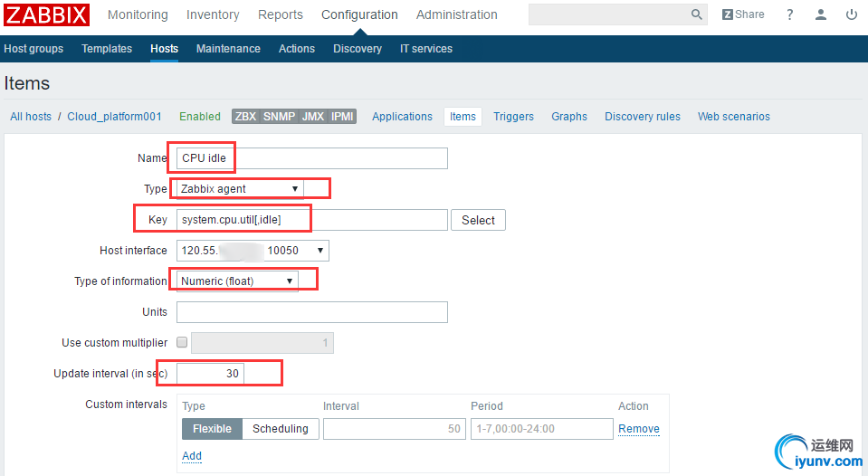Go to Host groups submenu
This screenshot has width=868, height=476.
coord(33,49)
